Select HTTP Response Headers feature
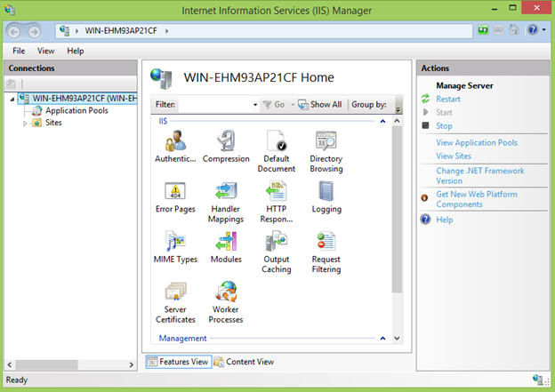The image size is (555, 392). (277, 202)
